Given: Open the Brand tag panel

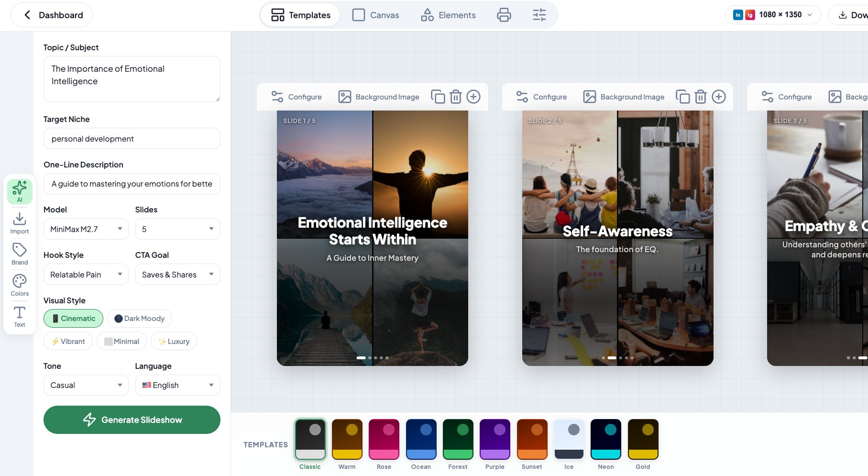Looking at the screenshot, I should (20, 255).
